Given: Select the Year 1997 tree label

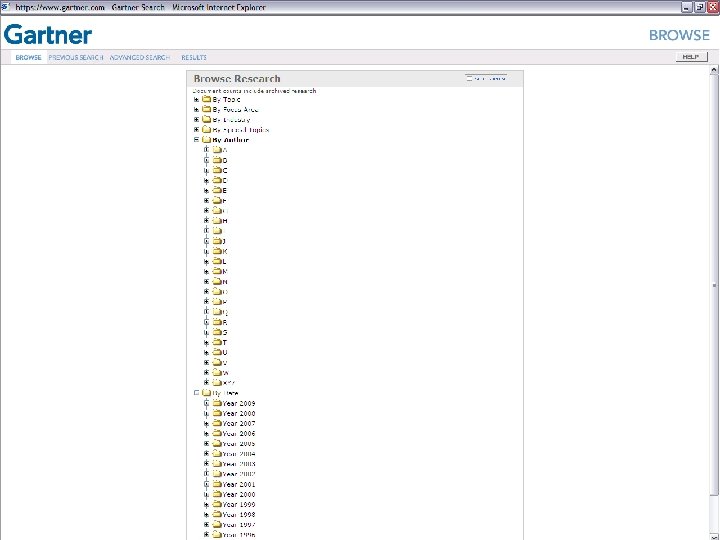Looking at the screenshot, I should point(239,524).
